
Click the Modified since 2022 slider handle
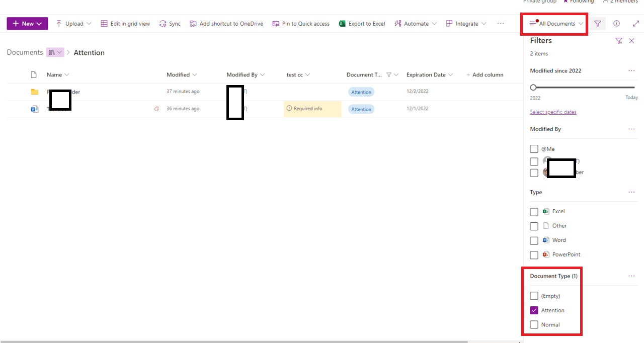pyautogui.click(x=533, y=88)
